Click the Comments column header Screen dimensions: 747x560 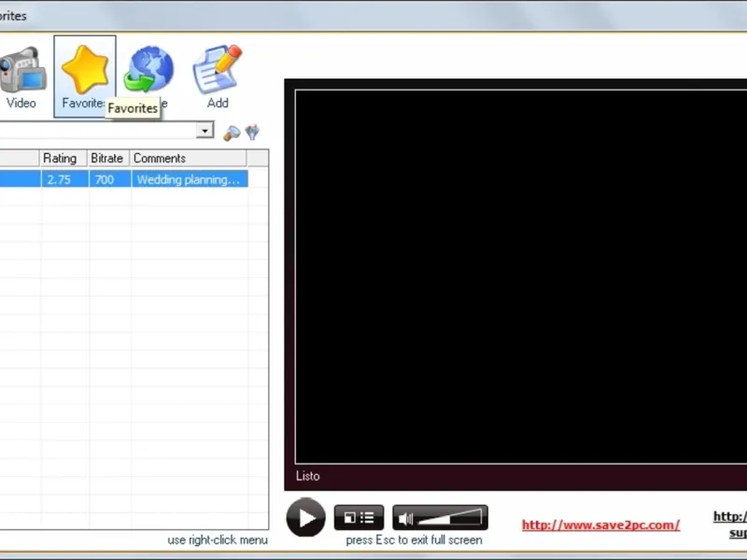pos(189,158)
